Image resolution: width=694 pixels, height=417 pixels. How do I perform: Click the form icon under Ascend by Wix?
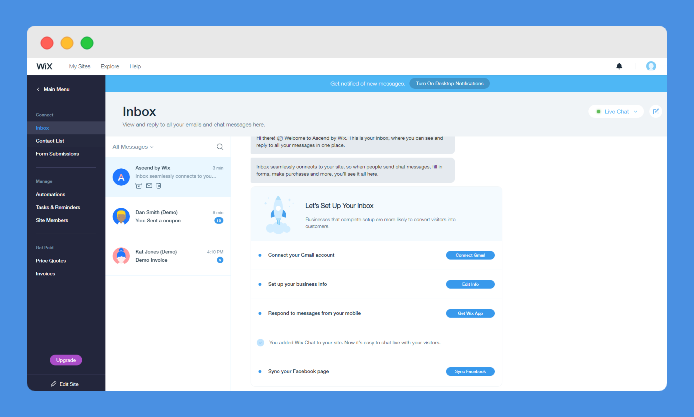tap(158, 186)
